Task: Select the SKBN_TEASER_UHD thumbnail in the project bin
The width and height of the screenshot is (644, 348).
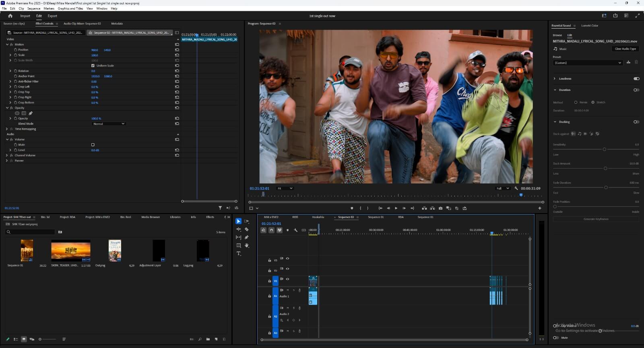Action: (x=71, y=251)
